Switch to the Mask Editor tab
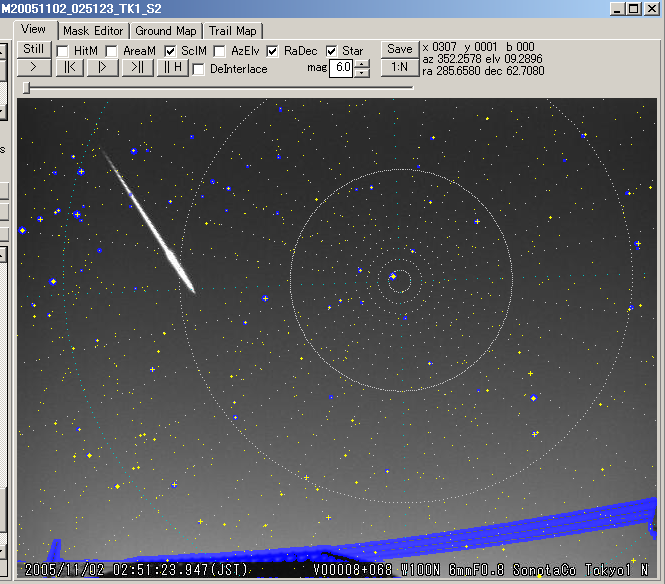This screenshot has width=665, height=584. coord(93,31)
